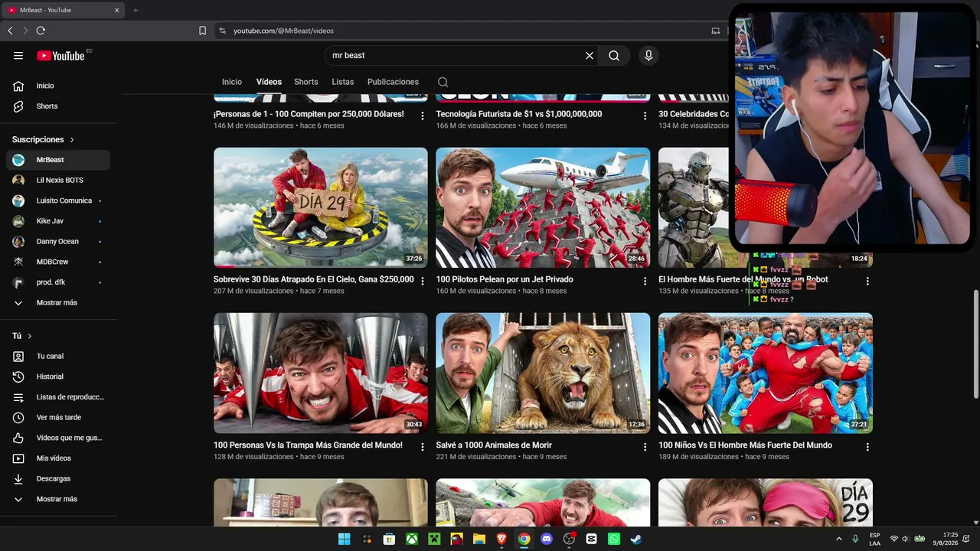Switch to Chrome in the taskbar
This screenshot has width=980, height=551.
point(524,539)
